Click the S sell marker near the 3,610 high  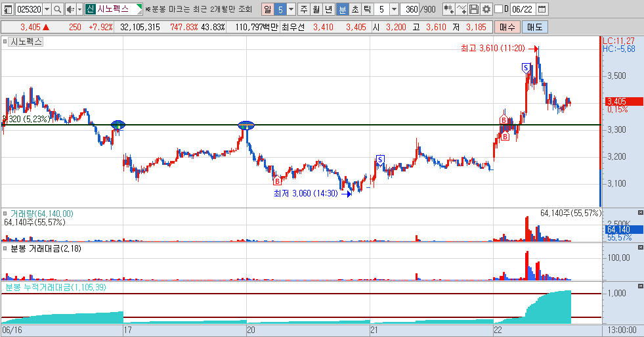[x=526, y=68]
